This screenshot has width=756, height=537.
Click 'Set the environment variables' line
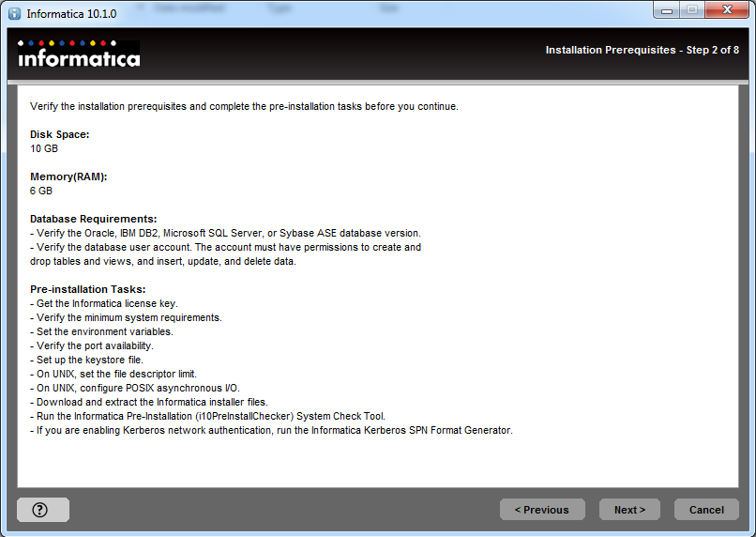point(101,331)
